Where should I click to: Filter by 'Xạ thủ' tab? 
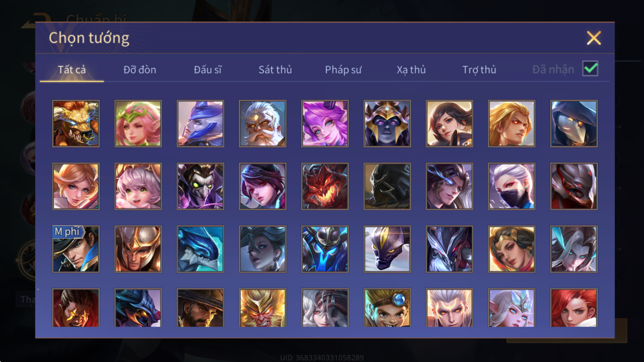click(411, 70)
